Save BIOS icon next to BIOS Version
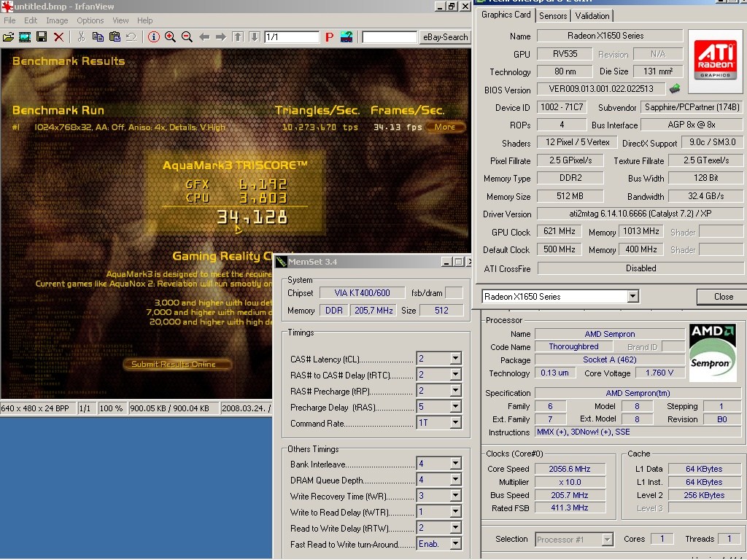Image resolution: width=747 pixels, height=560 pixels. click(x=675, y=88)
